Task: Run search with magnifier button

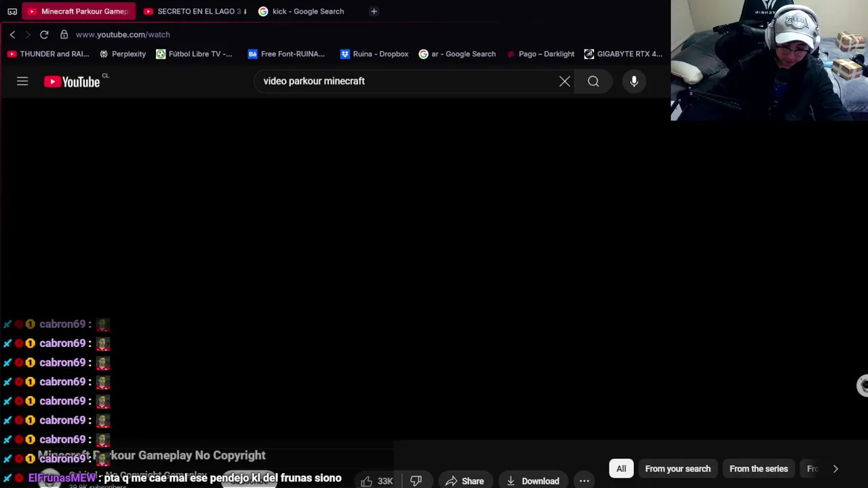Action: pyautogui.click(x=593, y=81)
